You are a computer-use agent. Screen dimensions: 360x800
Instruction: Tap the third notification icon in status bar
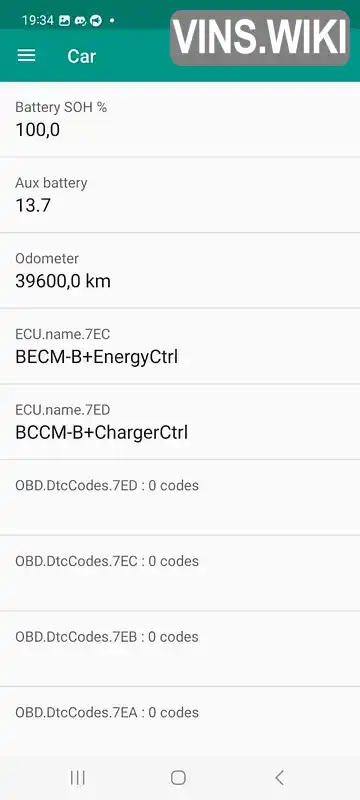pyautogui.click(x=96, y=20)
